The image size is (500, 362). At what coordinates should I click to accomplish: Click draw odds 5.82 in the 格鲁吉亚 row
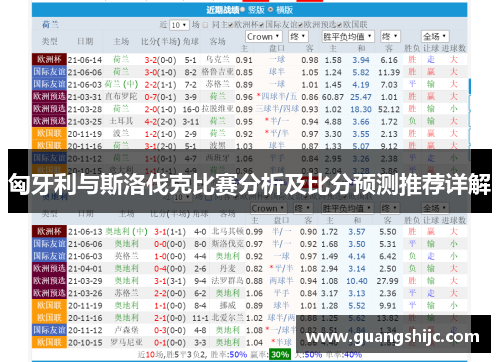pos(361,72)
